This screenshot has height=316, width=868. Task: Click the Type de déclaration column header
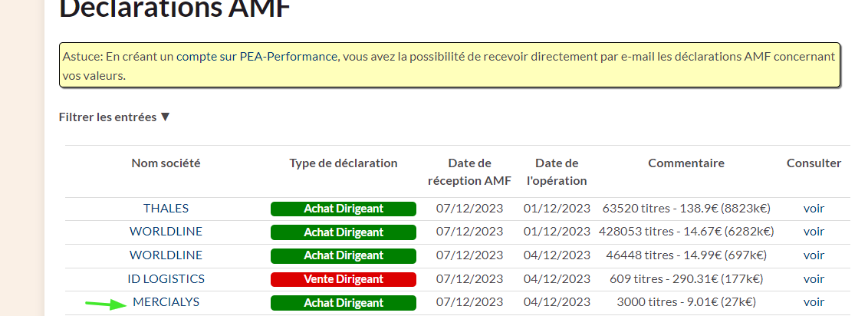pyautogui.click(x=344, y=163)
